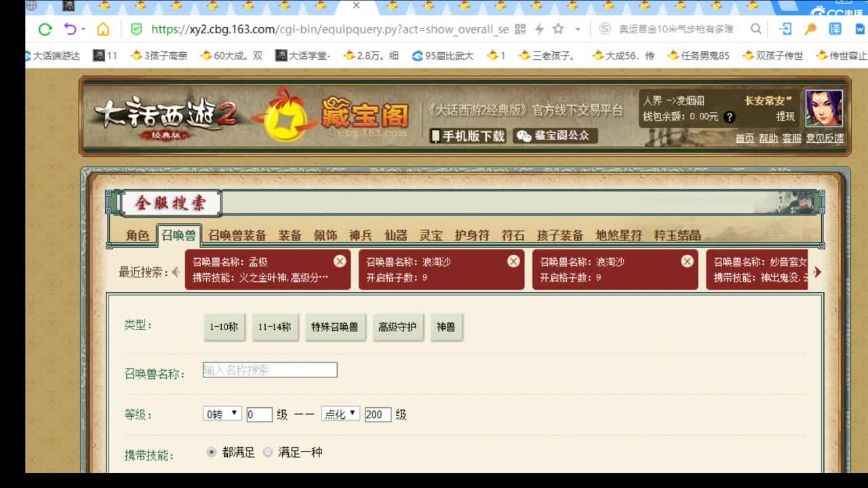Open bookmark 三老孩子。
The height and width of the screenshot is (488, 868).
click(x=547, y=56)
